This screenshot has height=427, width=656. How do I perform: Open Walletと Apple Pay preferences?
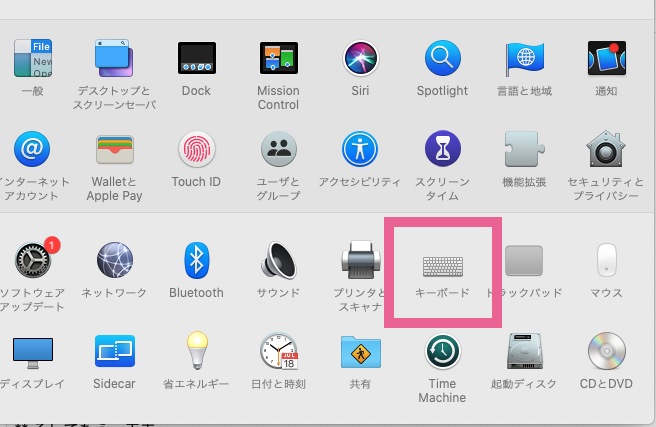point(115,149)
